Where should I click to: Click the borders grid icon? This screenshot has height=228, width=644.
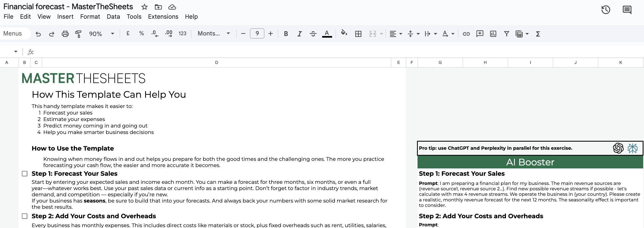point(358,34)
